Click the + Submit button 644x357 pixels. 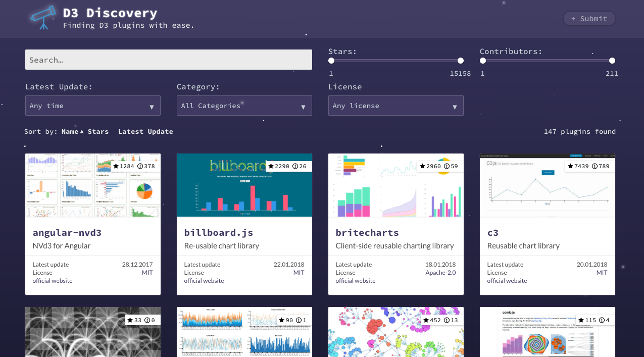point(589,19)
